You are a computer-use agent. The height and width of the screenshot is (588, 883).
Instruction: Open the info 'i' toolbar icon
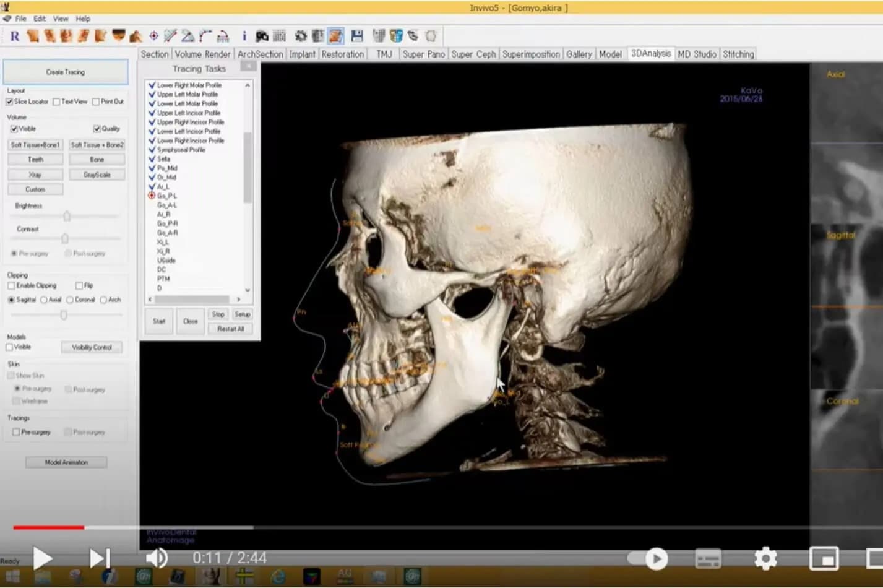click(244, 36)
